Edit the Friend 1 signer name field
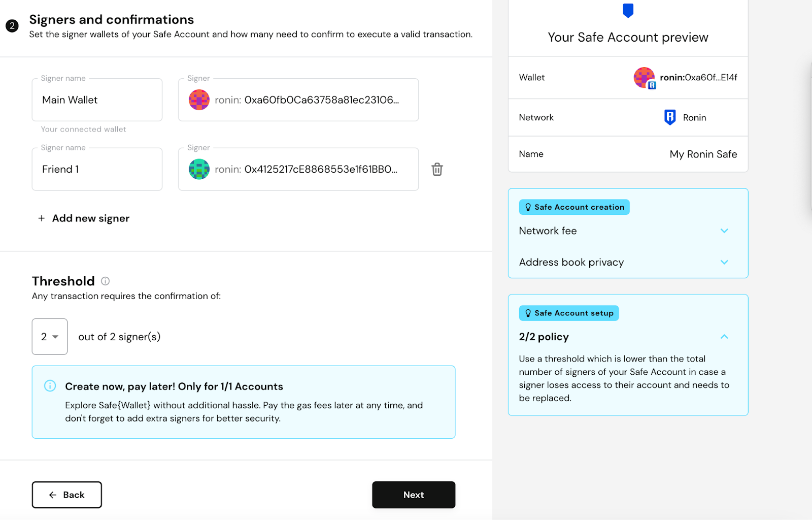The height and width of the screenshot is (520, 812). coord(97,169)
